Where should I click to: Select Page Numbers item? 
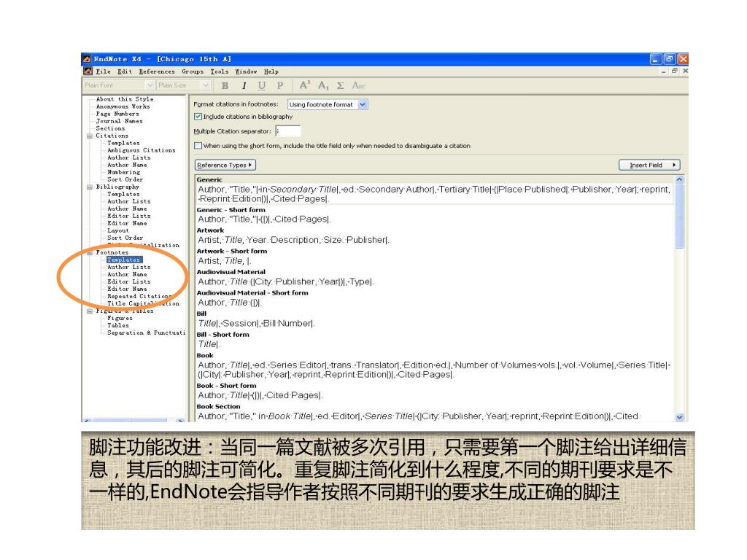pos(117,114)
